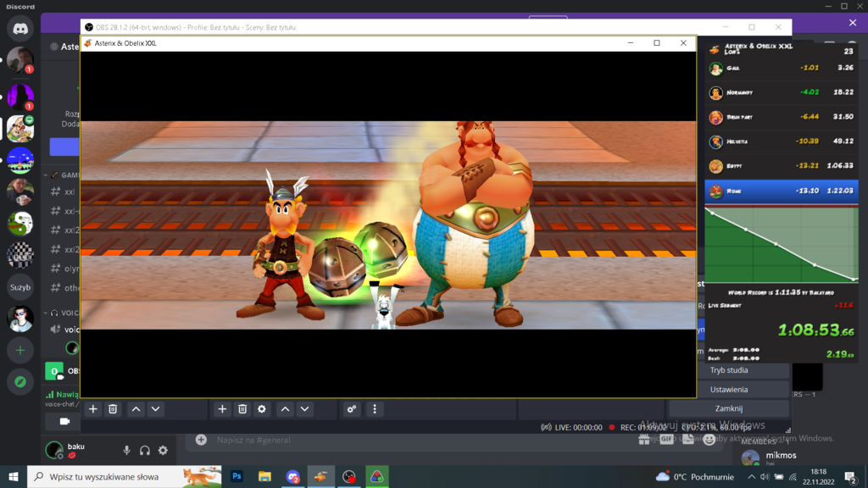Image resolution: width=868 pixels, height=488 pixels.
Task: Select Gaul split in LiveSplit
Action: click(x=782, y=68)
